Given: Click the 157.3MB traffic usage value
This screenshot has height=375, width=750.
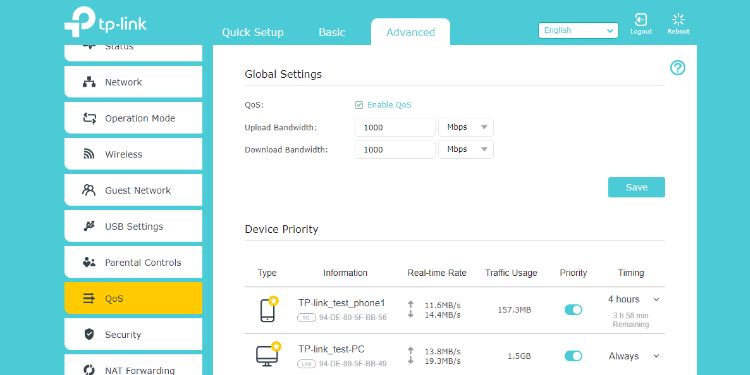Looking at the screenshot, I should point(514,310).
